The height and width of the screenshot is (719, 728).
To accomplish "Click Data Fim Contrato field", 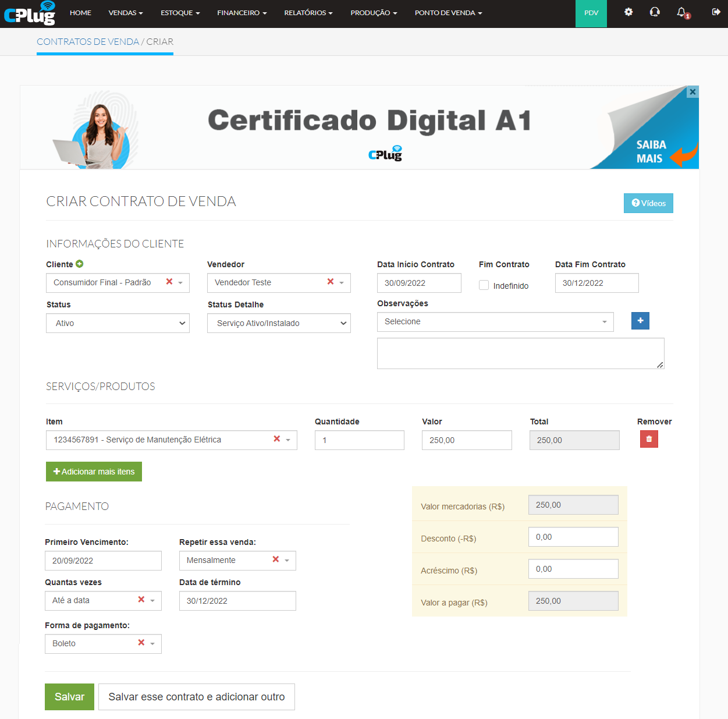I will pyautogui.click(x=597, y=283).
